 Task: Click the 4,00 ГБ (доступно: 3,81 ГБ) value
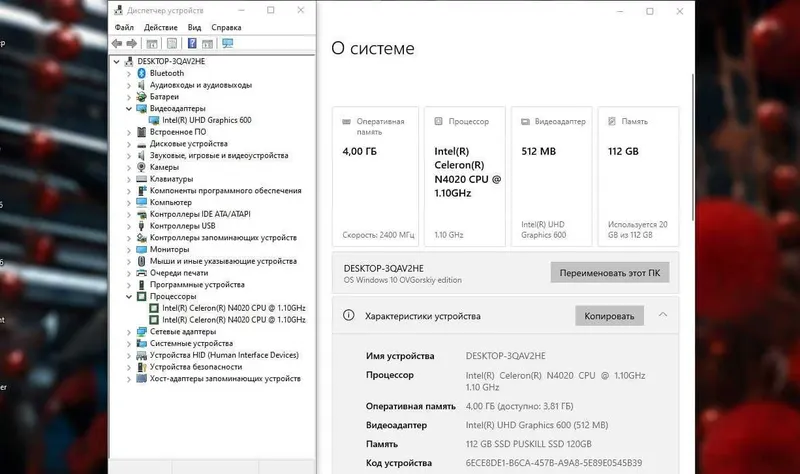[x=519, y=406]
